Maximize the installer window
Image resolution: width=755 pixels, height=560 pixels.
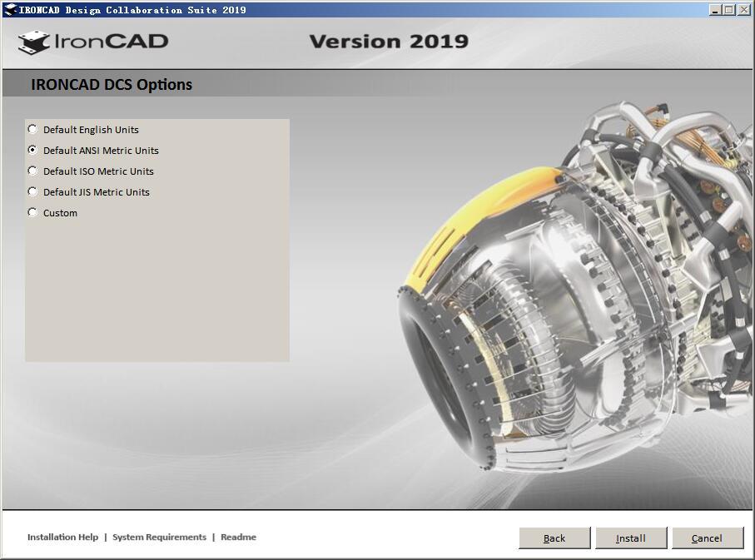coord(729,10)
